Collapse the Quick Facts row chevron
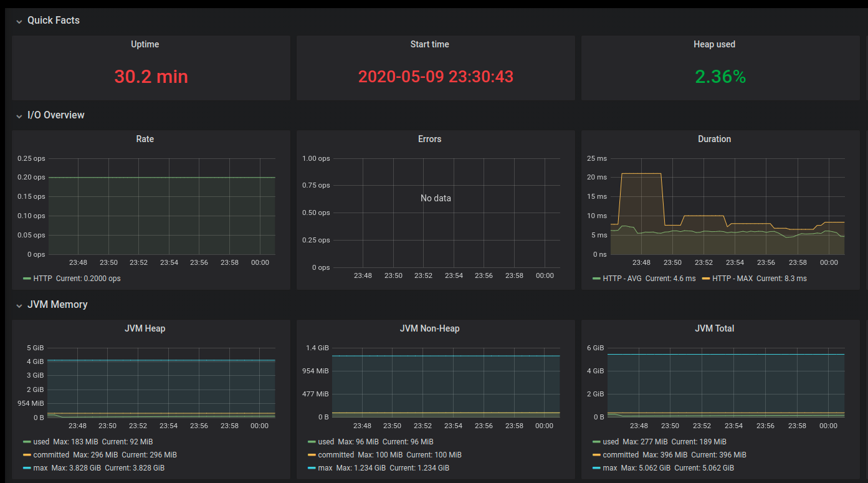The width and height of the screenshot is (868, 483). click(19, 21)
